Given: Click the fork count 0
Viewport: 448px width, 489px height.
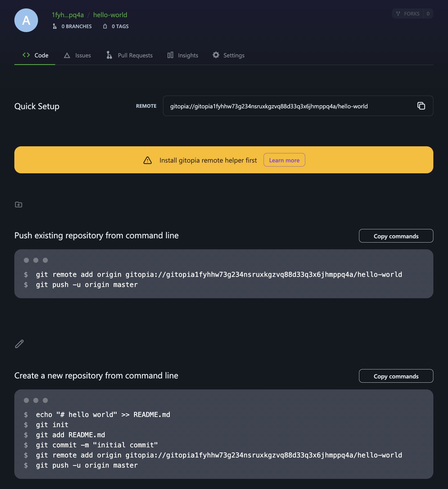Looking at the screenshot, I should [x=428, y=14].
